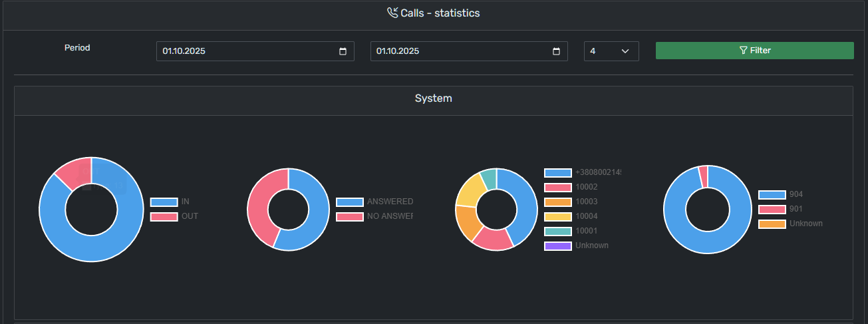This screenshot has height=324, width=868.
Task: Open the dropdown showing value 4
Action: click(611, 51)
